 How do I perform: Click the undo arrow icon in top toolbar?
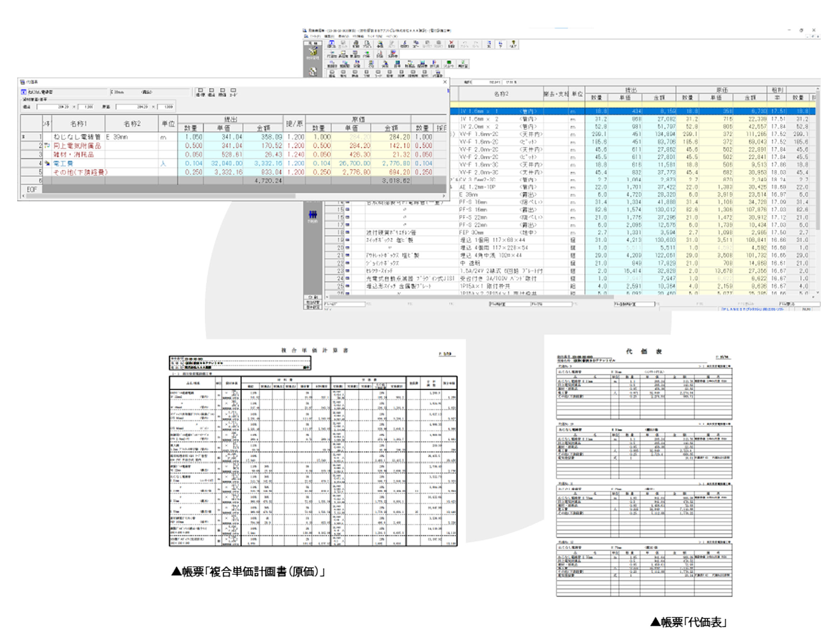tap(465, 43)
